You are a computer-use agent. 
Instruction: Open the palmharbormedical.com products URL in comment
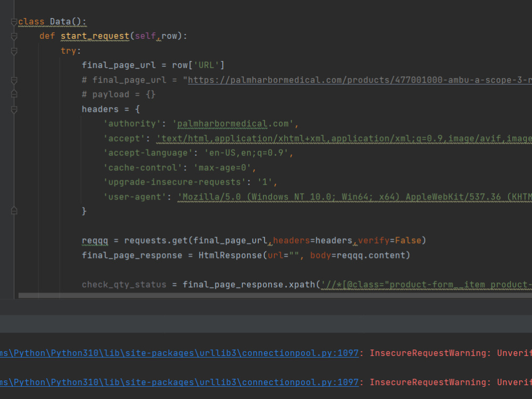[360, 80]
